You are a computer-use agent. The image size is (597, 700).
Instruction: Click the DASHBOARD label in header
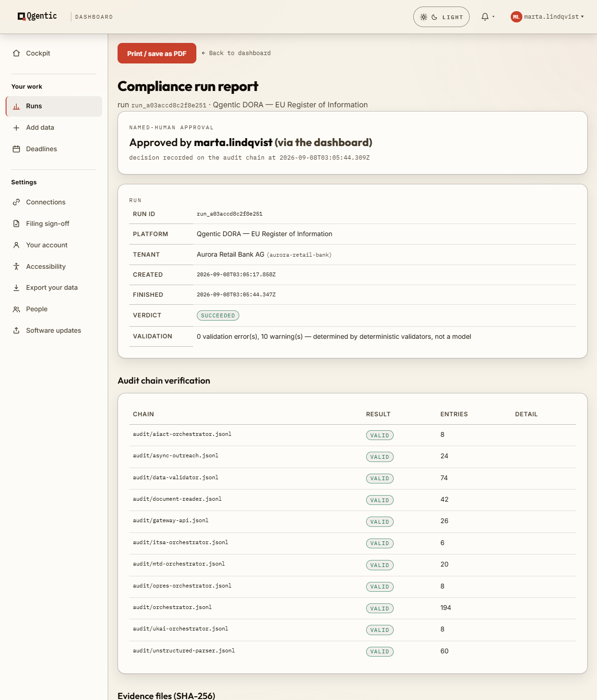(94, 17)
